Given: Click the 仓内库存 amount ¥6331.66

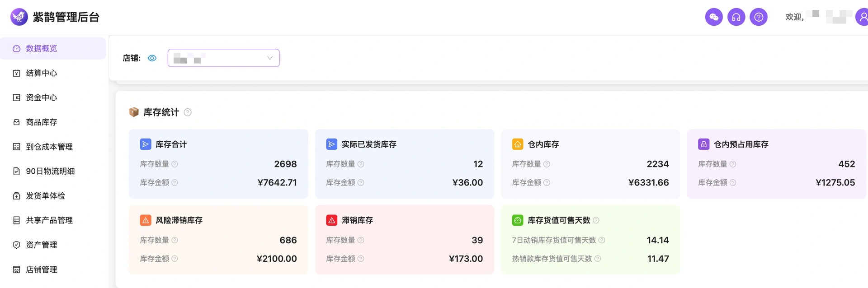Looking at the screenshot, I should click(649, 183).
